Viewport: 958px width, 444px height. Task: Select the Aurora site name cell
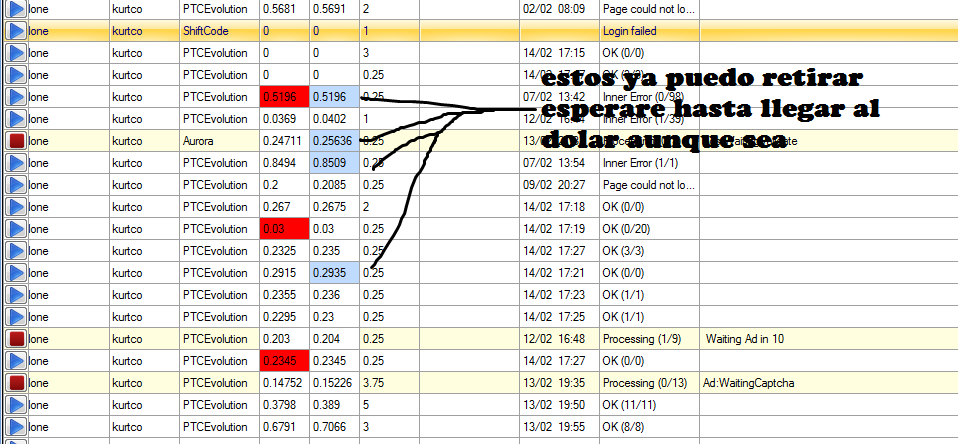pyautogui.click(x=219, y=141)
